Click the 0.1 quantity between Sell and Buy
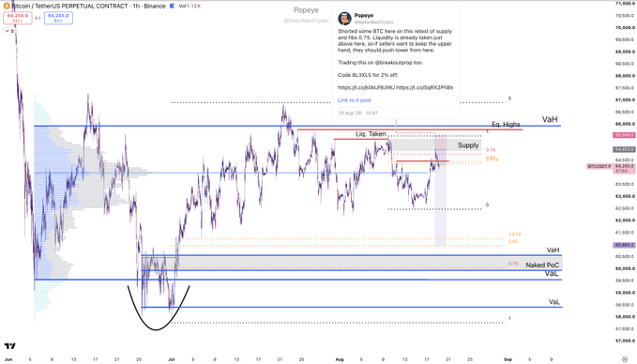The width and height of the screenshot is (637, 364). pos(38,18)
